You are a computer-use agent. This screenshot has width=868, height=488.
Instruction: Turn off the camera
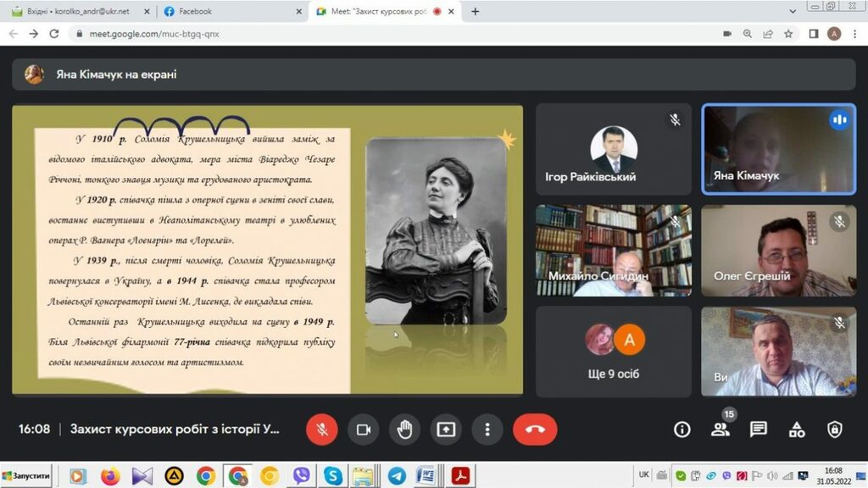click(x=364, y=430)
